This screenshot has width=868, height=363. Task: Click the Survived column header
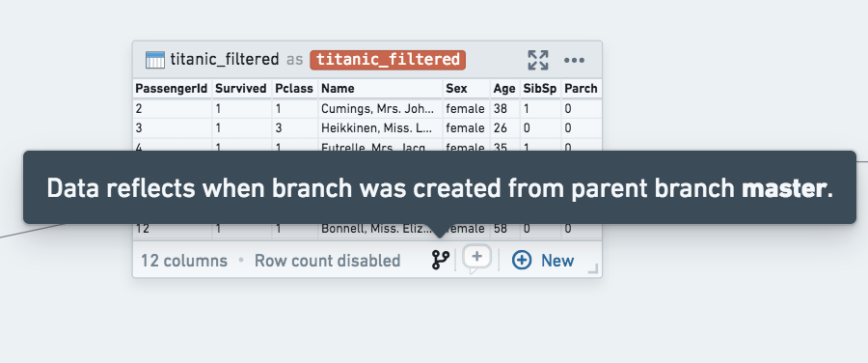(241, 89)
